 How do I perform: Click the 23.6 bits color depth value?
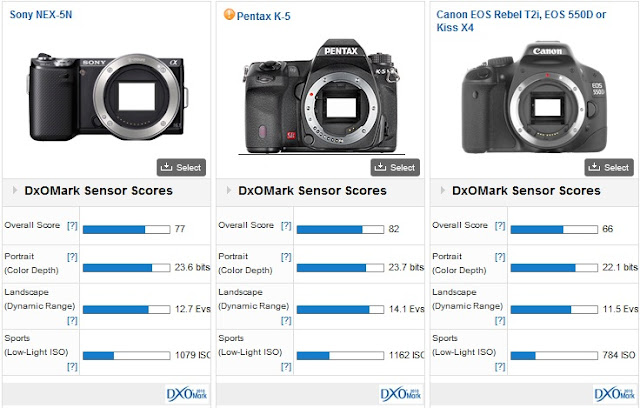coord(192,268)
